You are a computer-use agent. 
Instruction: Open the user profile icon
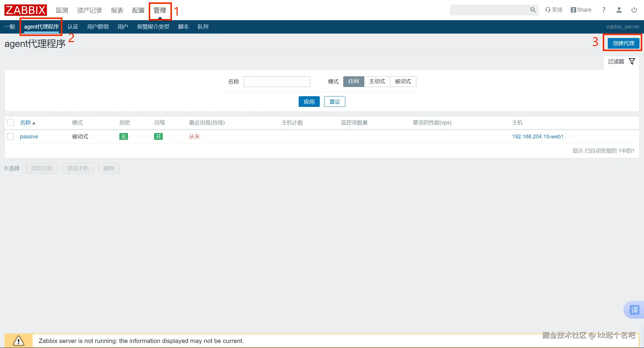[x=619, y=10]
